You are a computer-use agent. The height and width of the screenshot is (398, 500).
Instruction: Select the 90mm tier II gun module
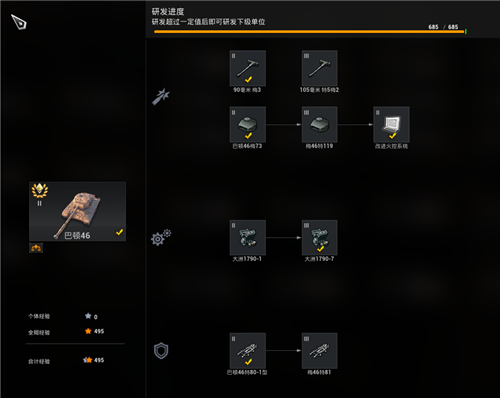(248, 68)
